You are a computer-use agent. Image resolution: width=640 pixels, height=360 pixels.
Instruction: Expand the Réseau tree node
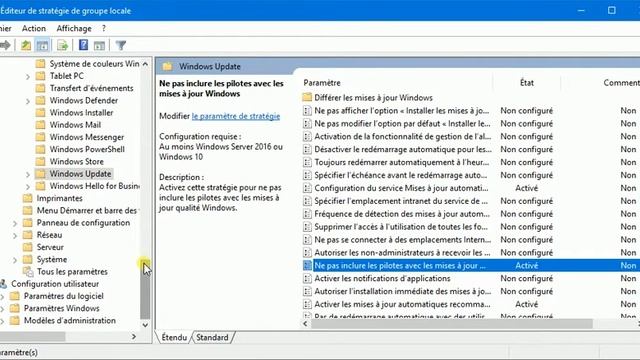click(15, 236)
